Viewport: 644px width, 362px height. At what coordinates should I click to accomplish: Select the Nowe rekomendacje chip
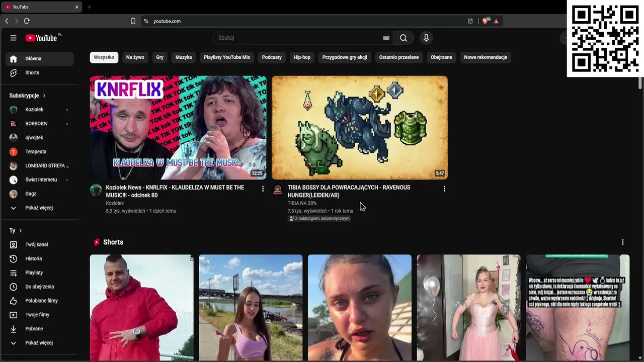point(486,57)
